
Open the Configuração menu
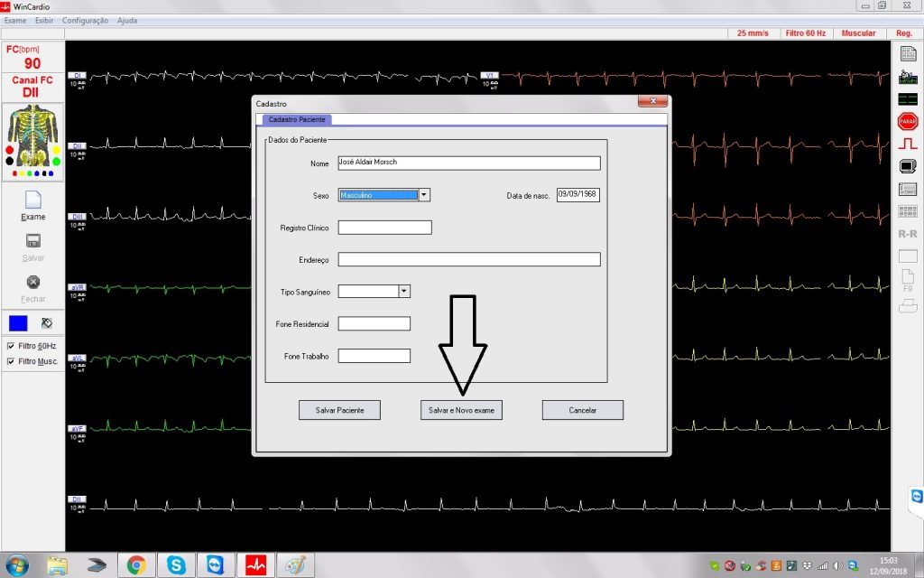pyautogui.click(x=85, y=21)
